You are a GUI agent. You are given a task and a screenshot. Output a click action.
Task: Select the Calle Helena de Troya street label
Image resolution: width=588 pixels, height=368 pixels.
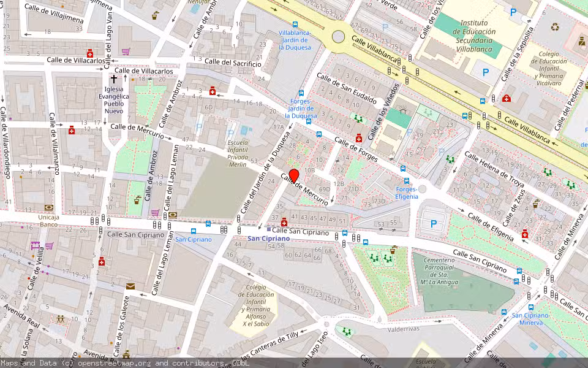coord(494,169)
